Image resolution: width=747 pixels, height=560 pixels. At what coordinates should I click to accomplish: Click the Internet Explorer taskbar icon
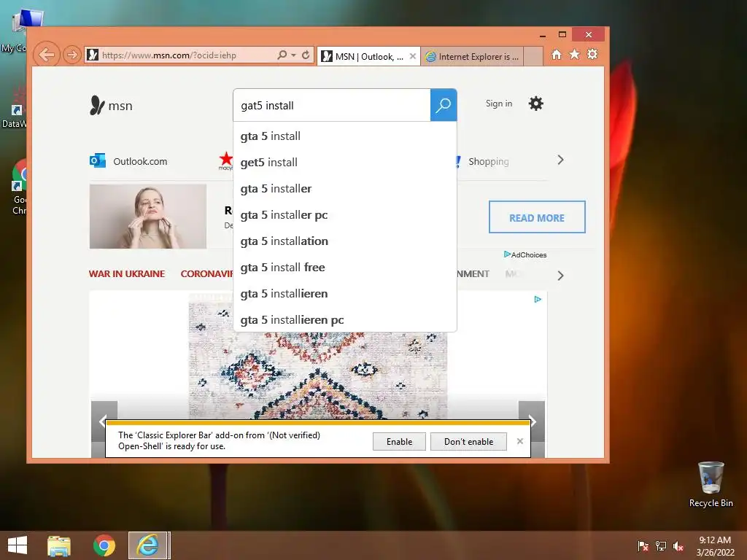[148, 545]
